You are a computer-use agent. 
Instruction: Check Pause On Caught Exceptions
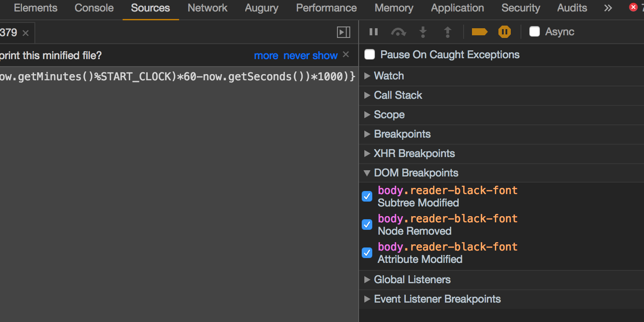(370, 55)
